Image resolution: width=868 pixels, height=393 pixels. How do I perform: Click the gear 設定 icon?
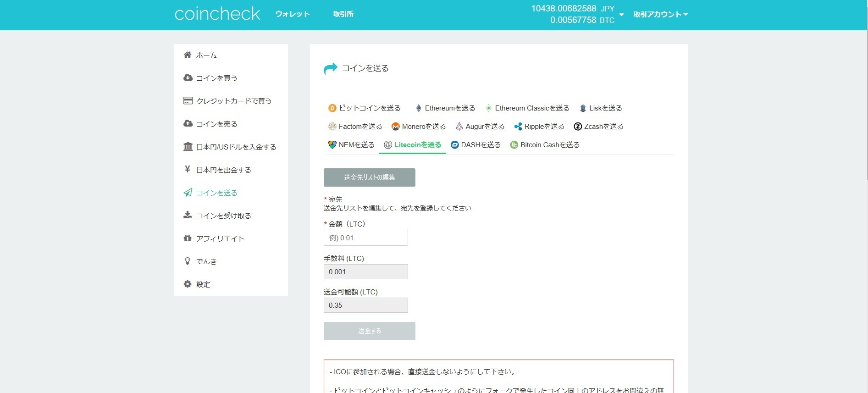[187, 284]
